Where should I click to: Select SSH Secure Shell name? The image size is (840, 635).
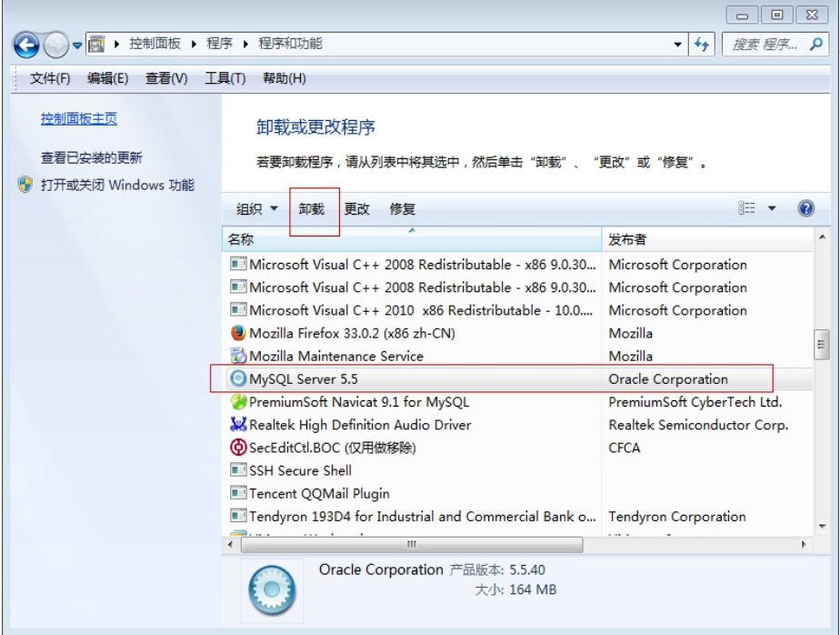[x=301, y=470]
